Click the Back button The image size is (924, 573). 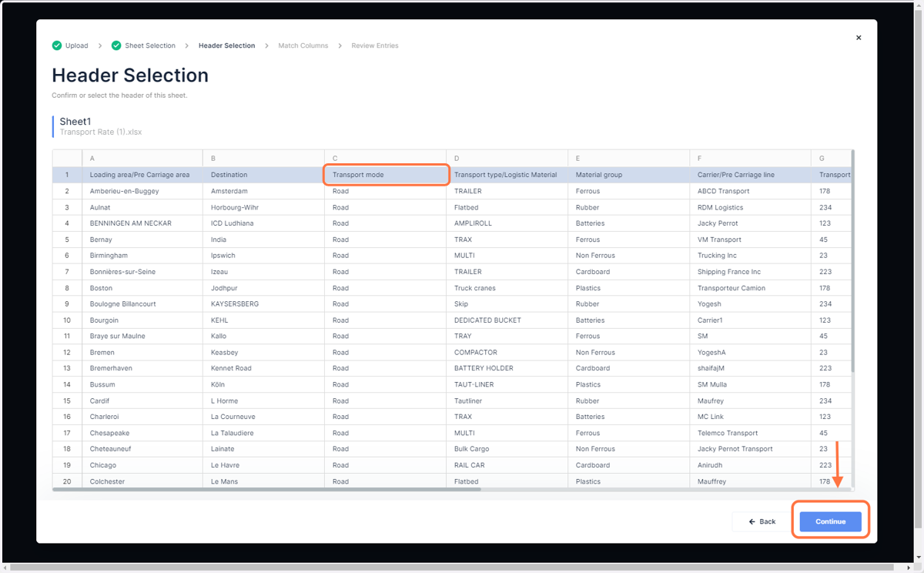762,521
